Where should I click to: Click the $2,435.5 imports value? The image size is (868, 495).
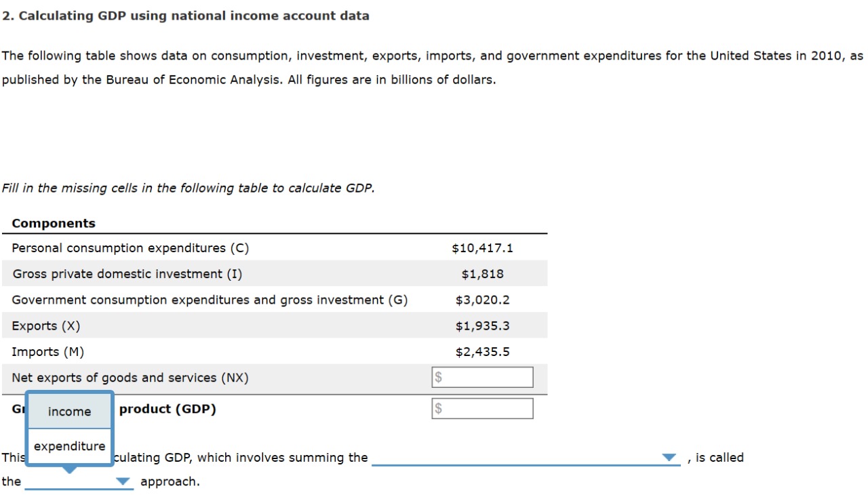point(483,352)
